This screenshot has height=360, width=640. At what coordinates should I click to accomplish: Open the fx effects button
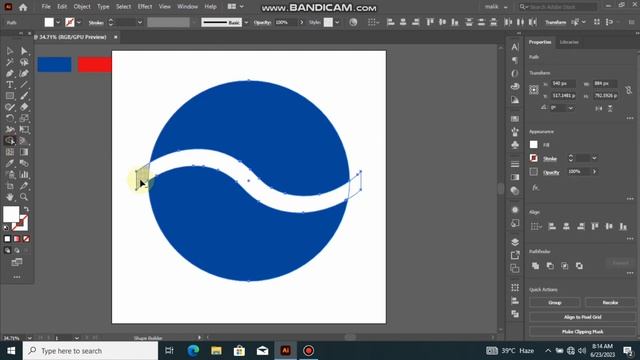535,188
